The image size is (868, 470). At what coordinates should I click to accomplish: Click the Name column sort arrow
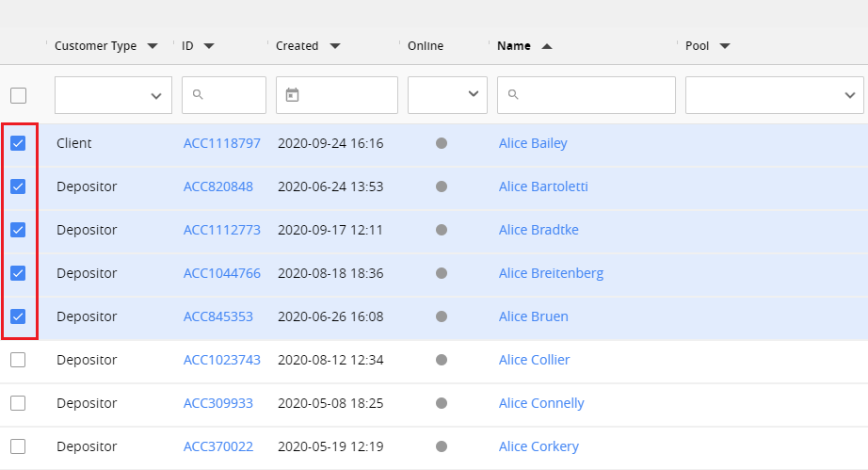547,46
